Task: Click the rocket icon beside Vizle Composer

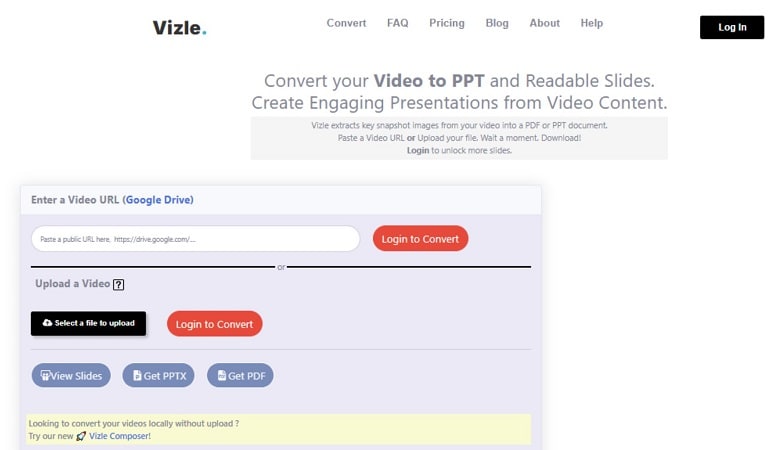Action: (x=81, y=437)
